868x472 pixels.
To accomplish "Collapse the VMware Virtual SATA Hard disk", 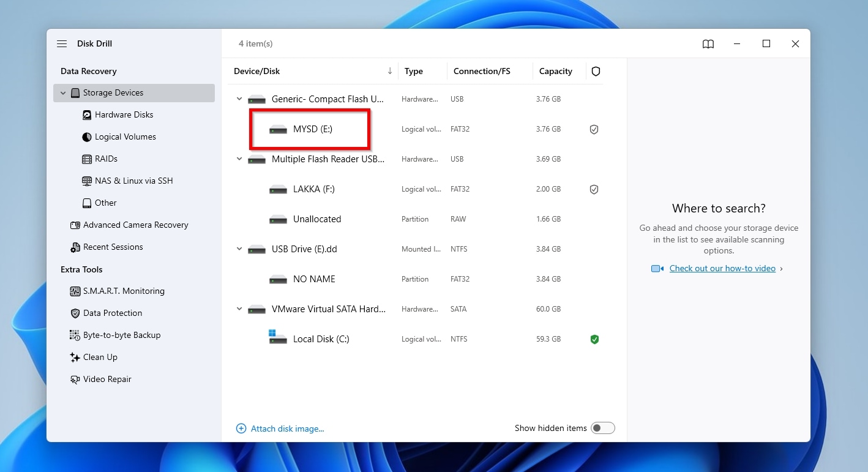I will 239,309.
